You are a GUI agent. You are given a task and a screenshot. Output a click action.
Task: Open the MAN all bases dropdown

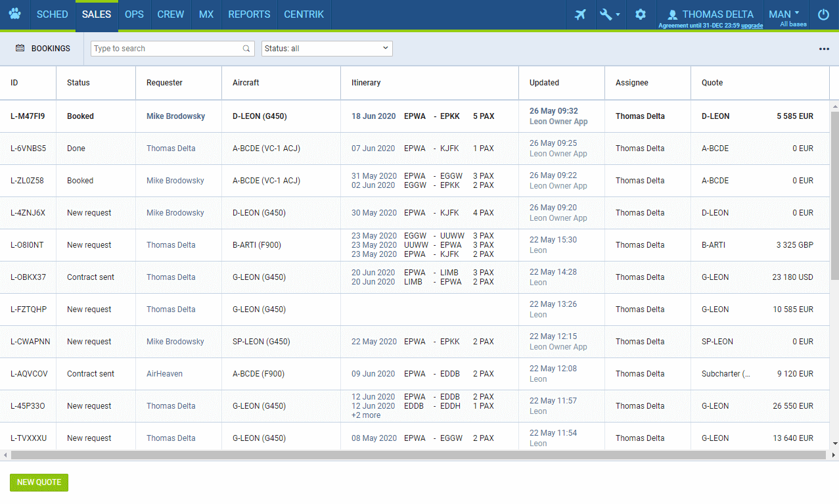(x=784, y=14)
